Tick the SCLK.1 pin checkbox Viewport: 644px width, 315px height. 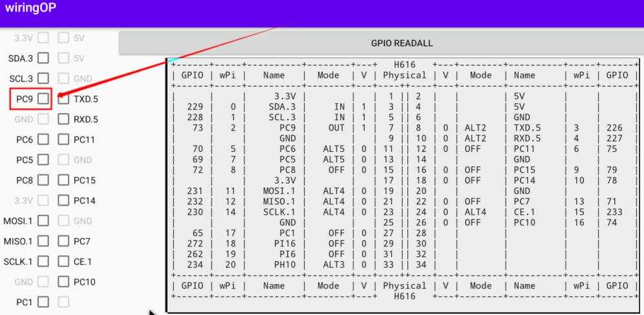coord(43,261)
